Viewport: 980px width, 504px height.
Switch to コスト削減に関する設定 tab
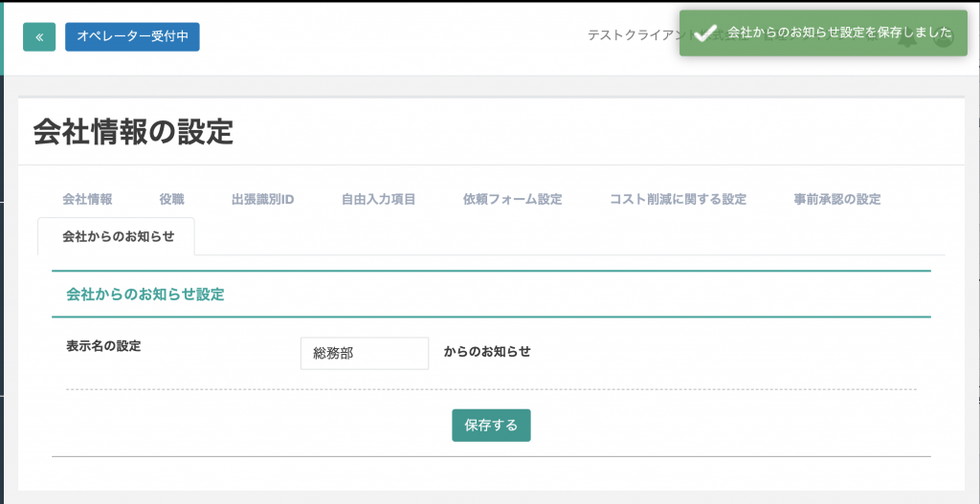point(678,200)
